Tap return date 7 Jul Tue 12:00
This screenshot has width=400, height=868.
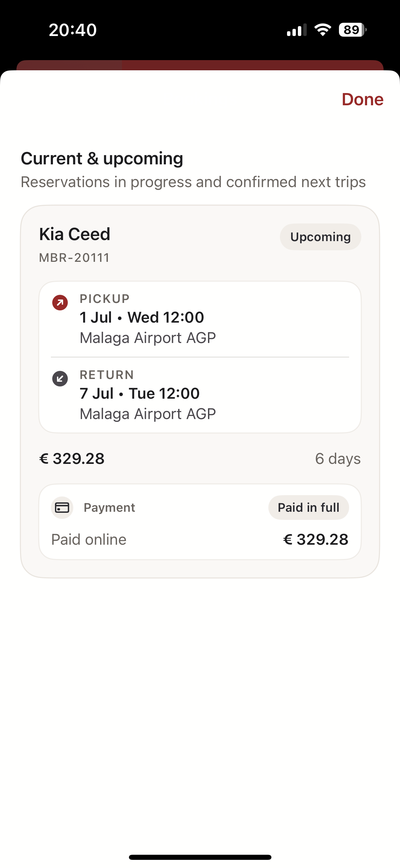(x=139, y=394)
